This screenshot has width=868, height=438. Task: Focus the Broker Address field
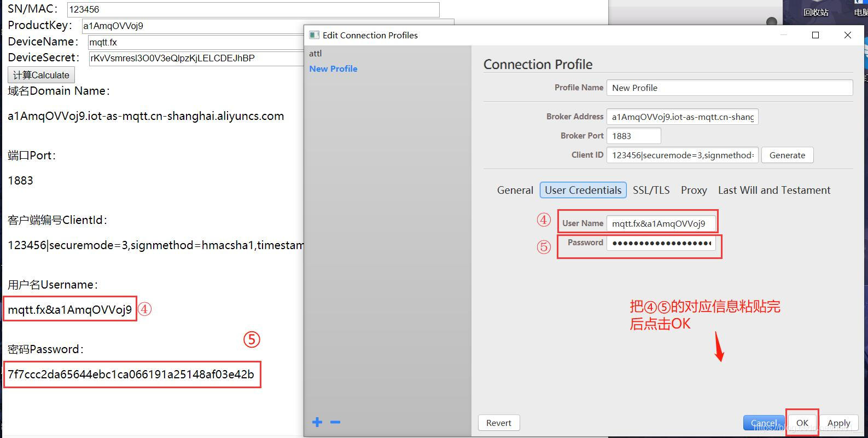point(682,117)
